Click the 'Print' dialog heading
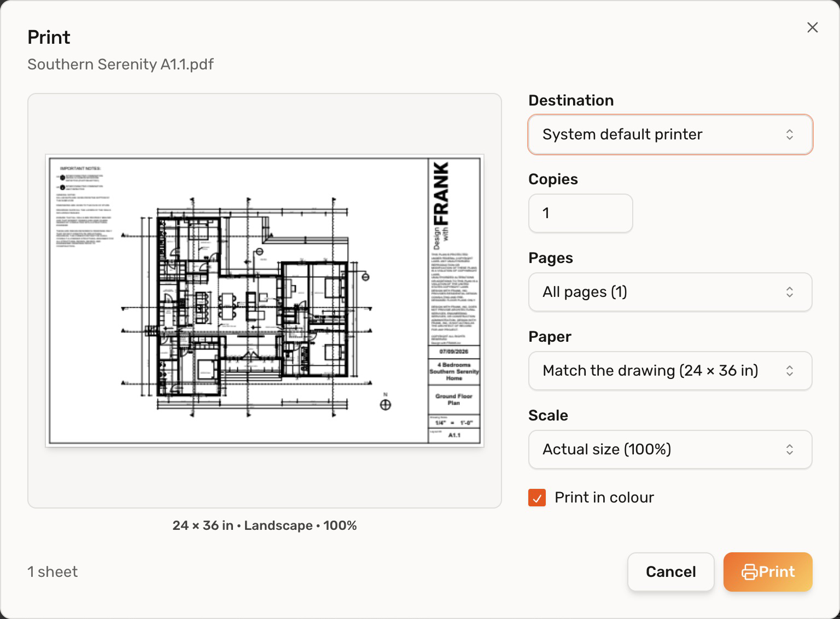This screenshot has width=840, height=619. coord(49,37)
